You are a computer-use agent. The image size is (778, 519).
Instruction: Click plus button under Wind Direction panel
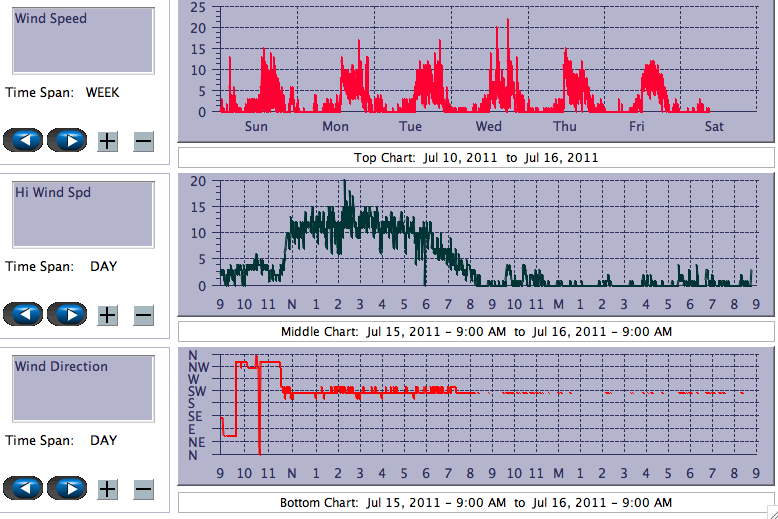pyautogui.click(x=108, y=489)
